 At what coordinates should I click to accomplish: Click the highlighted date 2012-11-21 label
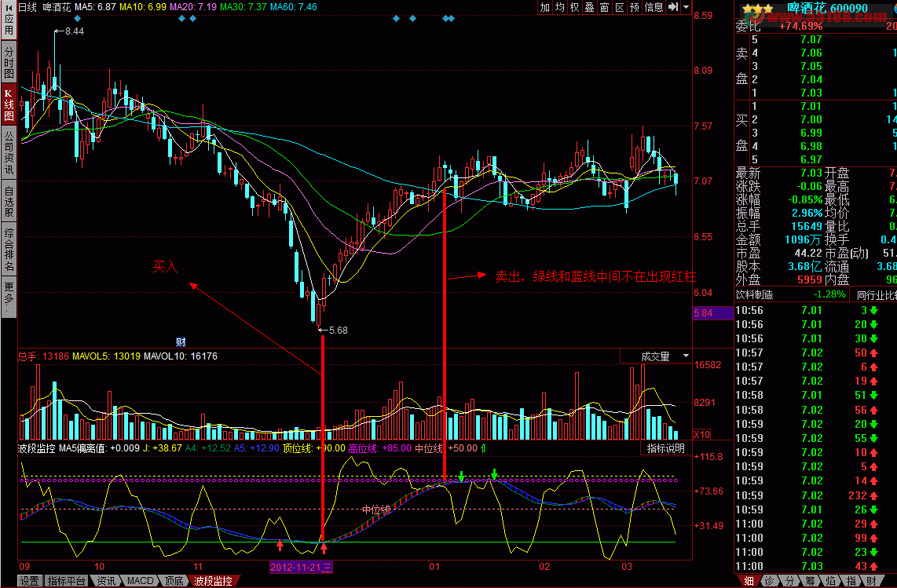[301, 568]
